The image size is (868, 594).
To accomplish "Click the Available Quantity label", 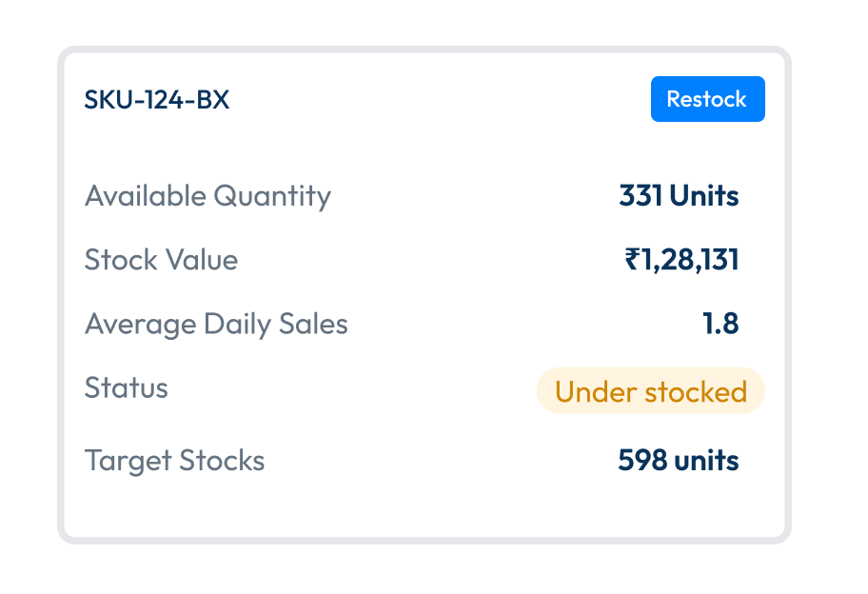I will coord(207,196).
